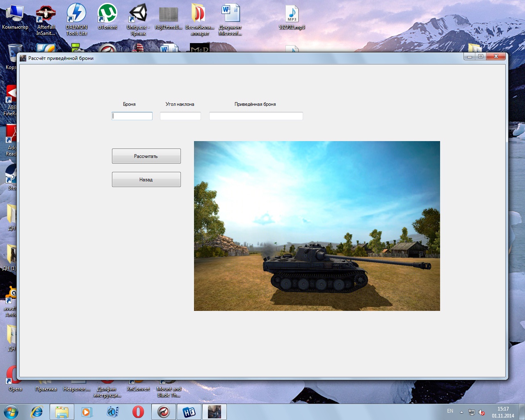Click the 532702.mp3 file icon

[292, 16]
